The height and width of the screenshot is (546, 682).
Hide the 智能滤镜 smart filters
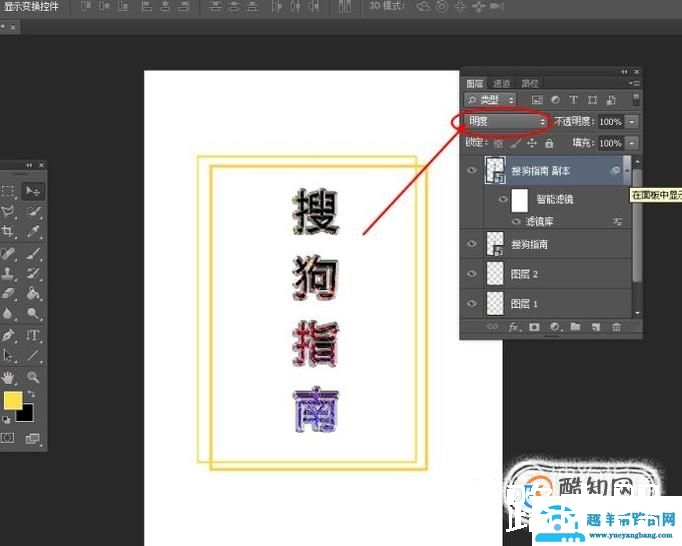pyautogui.click(x=502, y=199)
